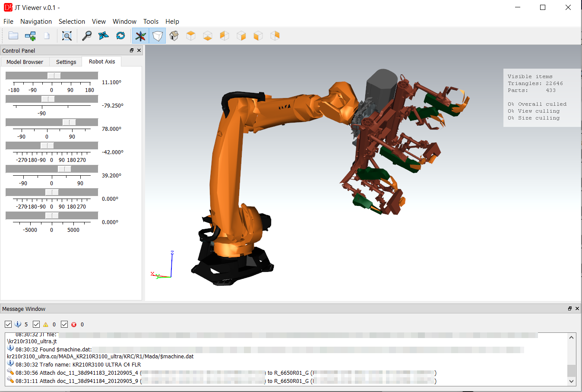Viewport: 582px width, 392px height.
Task: Select the Robot Axis tab
Action: pyautogui.click(x=102, y=62)
